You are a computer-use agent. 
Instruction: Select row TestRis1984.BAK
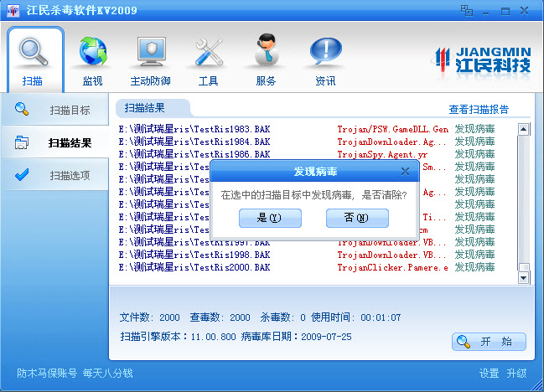307,142
